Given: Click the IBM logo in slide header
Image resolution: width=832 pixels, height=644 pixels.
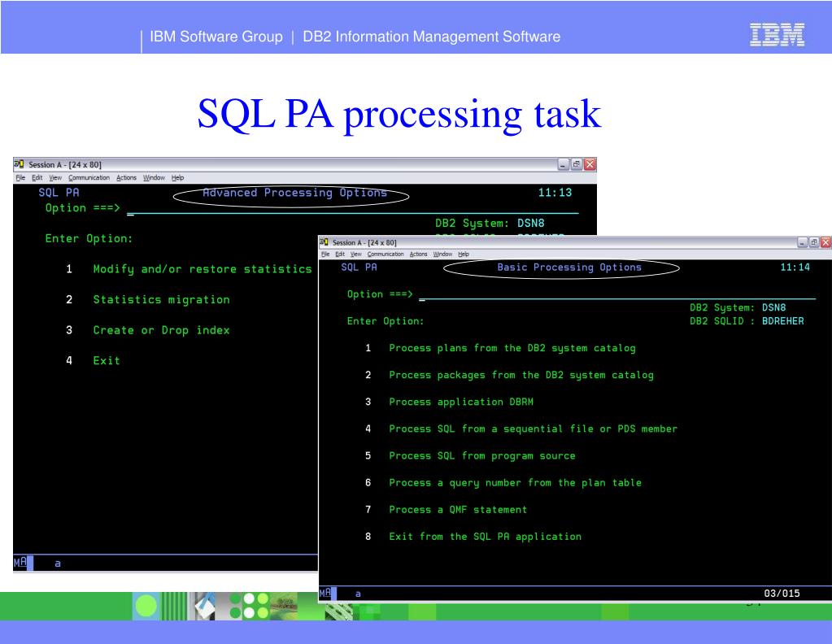Looking at the screenshot, I should 778,34.
